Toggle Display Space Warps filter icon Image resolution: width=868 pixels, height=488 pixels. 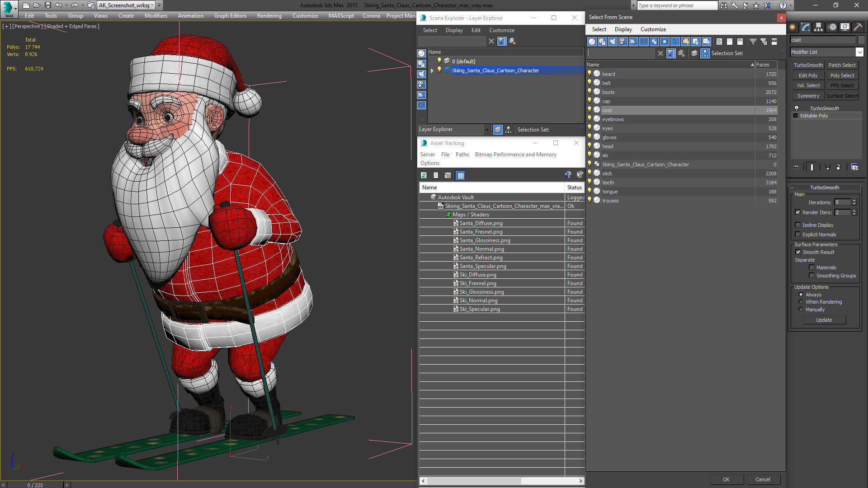coord(644,42)
